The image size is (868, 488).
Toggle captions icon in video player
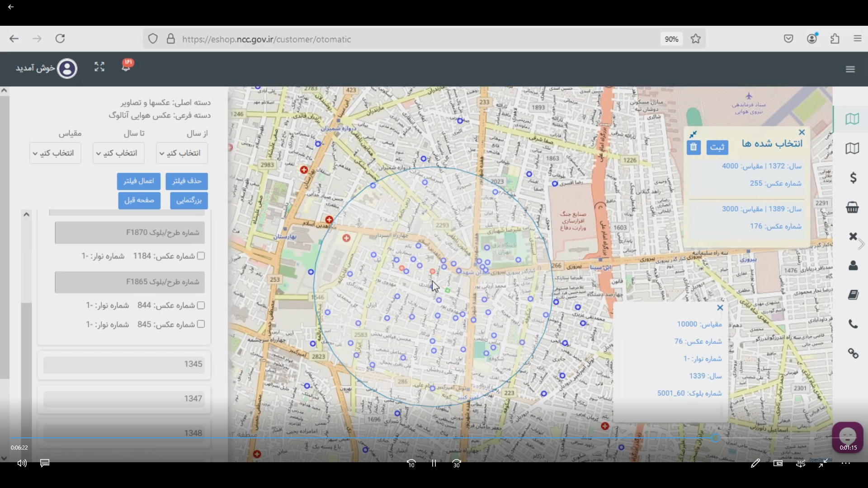pos(45,463)
